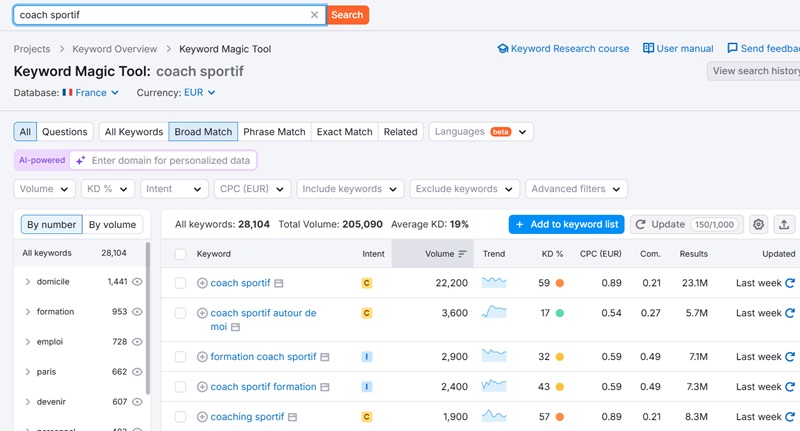Refresh the formation coach sportif row data
The width and height of the screenshot is (800, 431).
pos(790,357)
